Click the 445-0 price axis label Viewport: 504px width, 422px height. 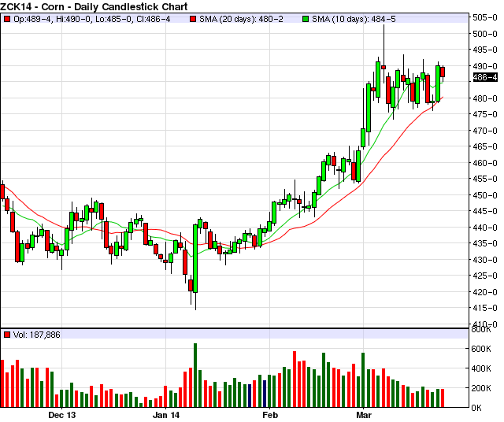[x=485, y=212]
